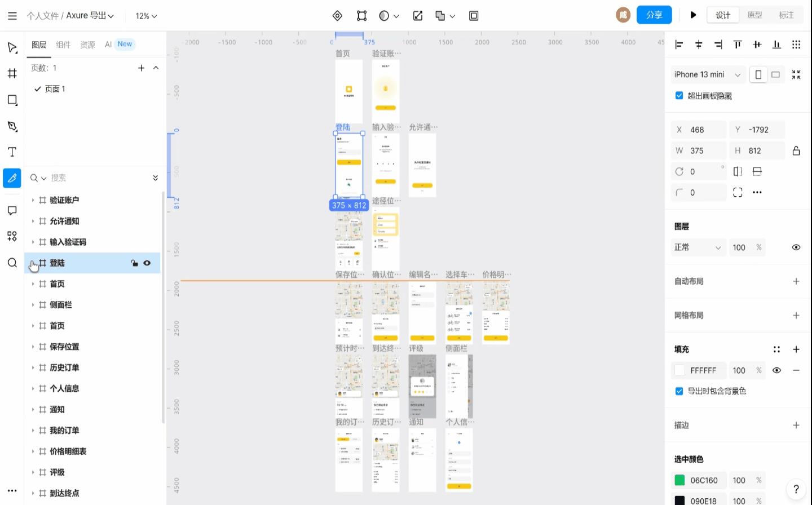Screen dimensions: 812x505
Task: Lock the width-height aspect ratio
Action: pos(796,150)
